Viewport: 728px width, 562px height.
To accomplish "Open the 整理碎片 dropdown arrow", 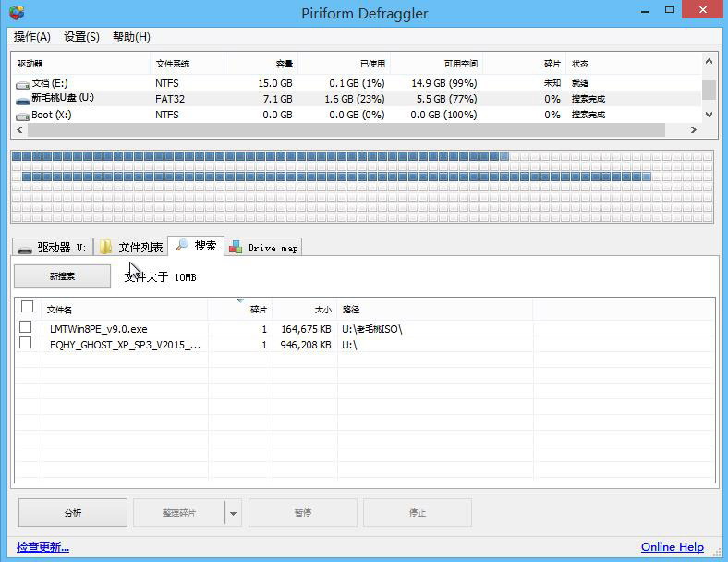I will click(233, 513).
